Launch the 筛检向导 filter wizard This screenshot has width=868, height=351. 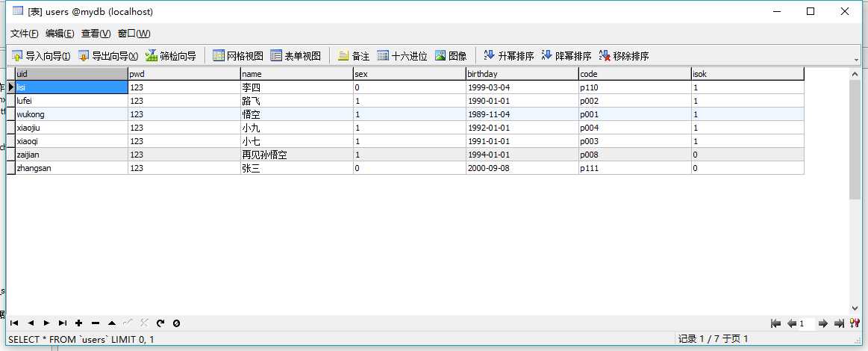(x=170, y=56)
